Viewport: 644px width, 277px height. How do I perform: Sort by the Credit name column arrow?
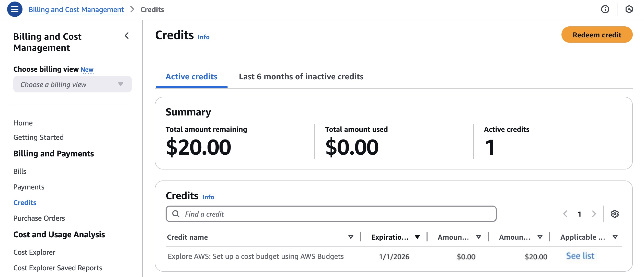coord(351,237)
